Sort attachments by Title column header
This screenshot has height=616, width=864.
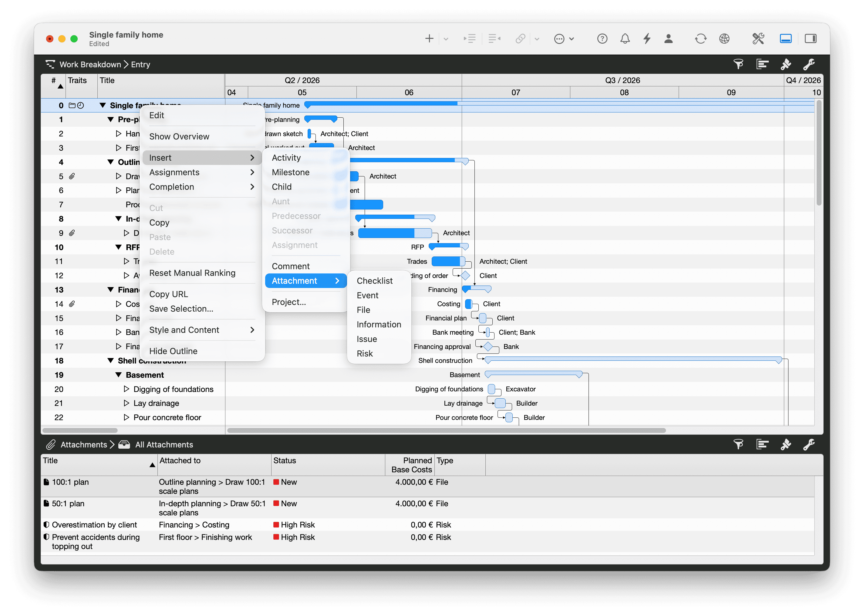99,465
